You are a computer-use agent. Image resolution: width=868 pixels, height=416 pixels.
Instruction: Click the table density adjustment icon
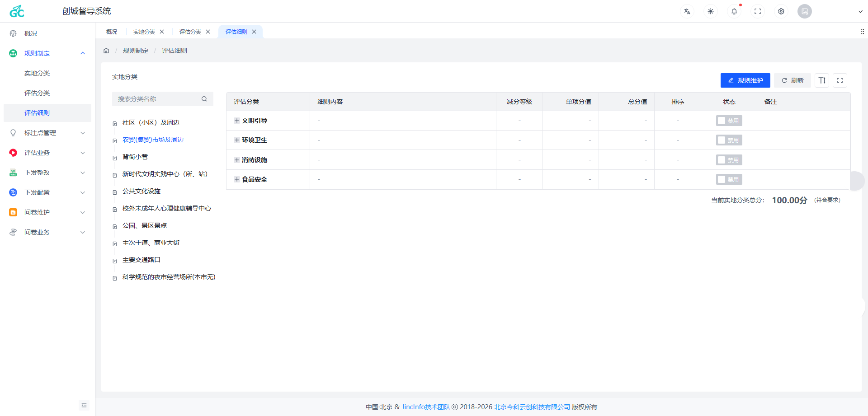pyautogui.click(x=822, y=80)
